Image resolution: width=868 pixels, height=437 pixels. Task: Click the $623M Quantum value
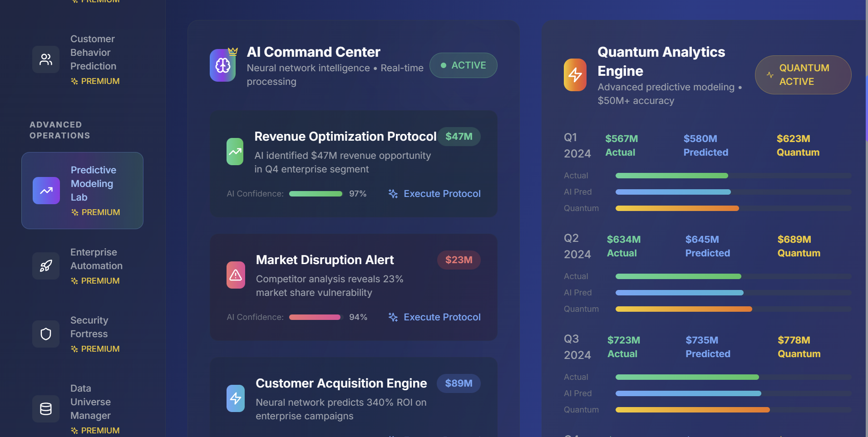[798, 146]
